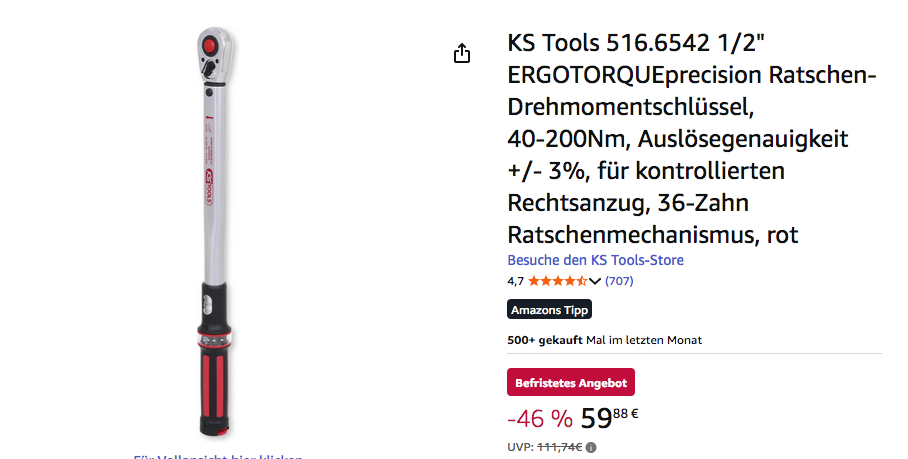Open the torque wrench product image
This screenshot has width=908, height=459.
click(214, 232)
